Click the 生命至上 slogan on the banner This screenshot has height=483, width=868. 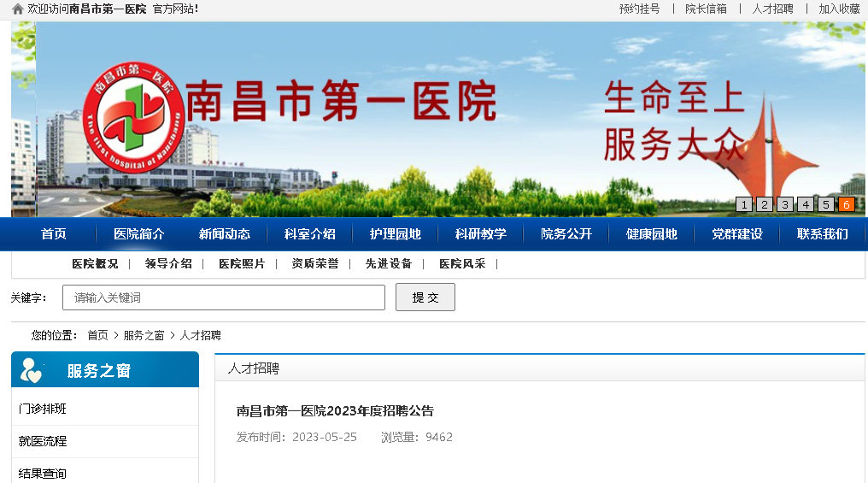pyautogui.click(x=674, y=97)
